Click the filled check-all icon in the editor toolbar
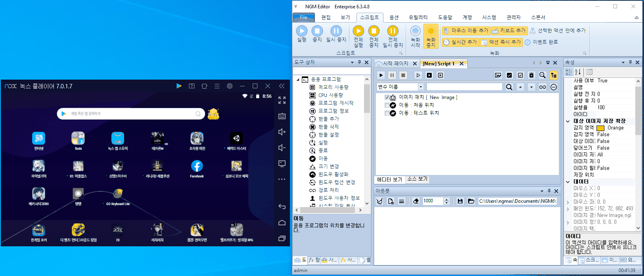Image resolution: width=644 pixels, height=276 pixels. click(x=509, y=75)
